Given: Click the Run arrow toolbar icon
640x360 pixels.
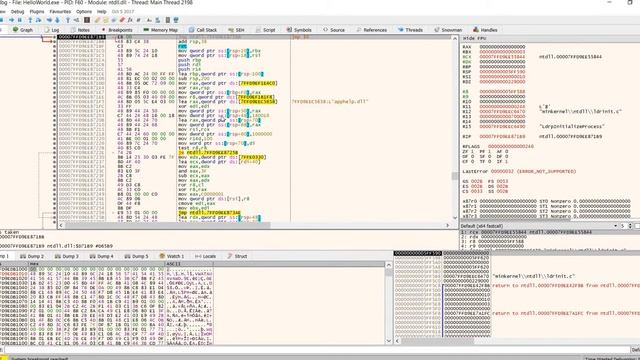Looking at the screenshot, I should pos(11,20).
